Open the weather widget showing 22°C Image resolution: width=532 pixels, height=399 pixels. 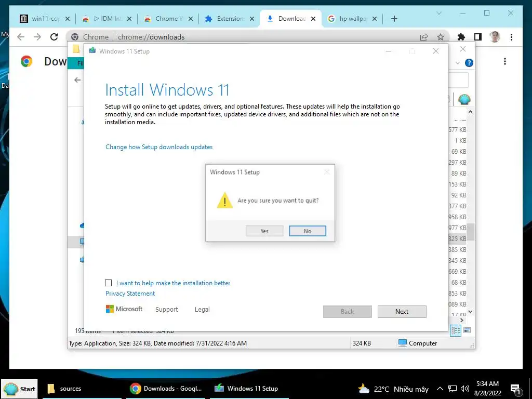(x=394, y=389)
